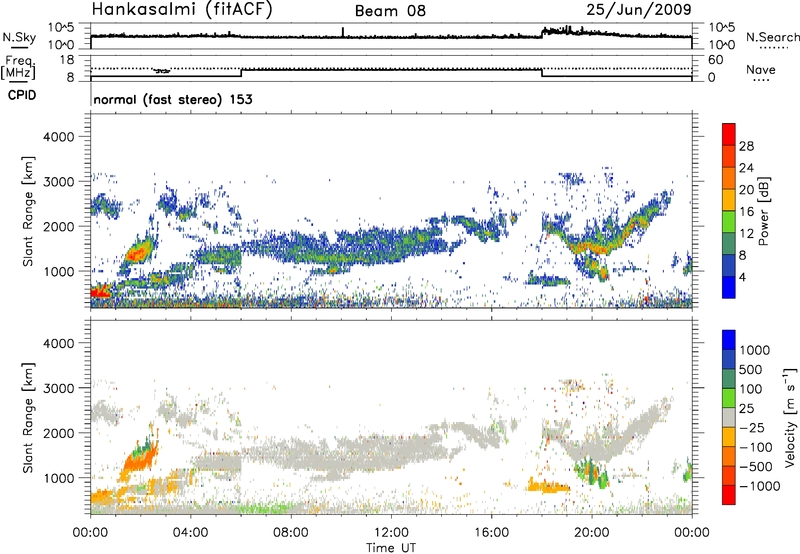800x554 pixels.
Task: Click the '16:00' time tick label
Action: (491, 533)
